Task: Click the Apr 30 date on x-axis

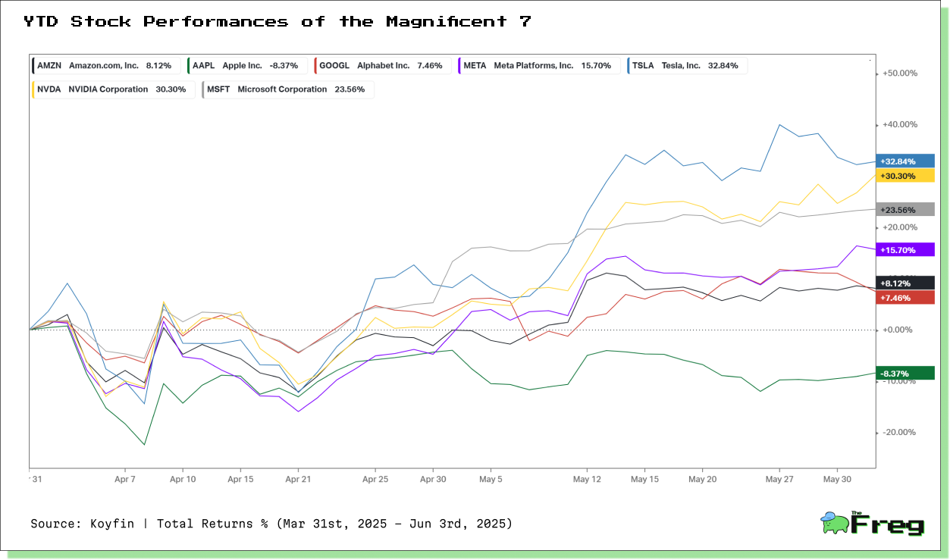Action: (433, 480)
